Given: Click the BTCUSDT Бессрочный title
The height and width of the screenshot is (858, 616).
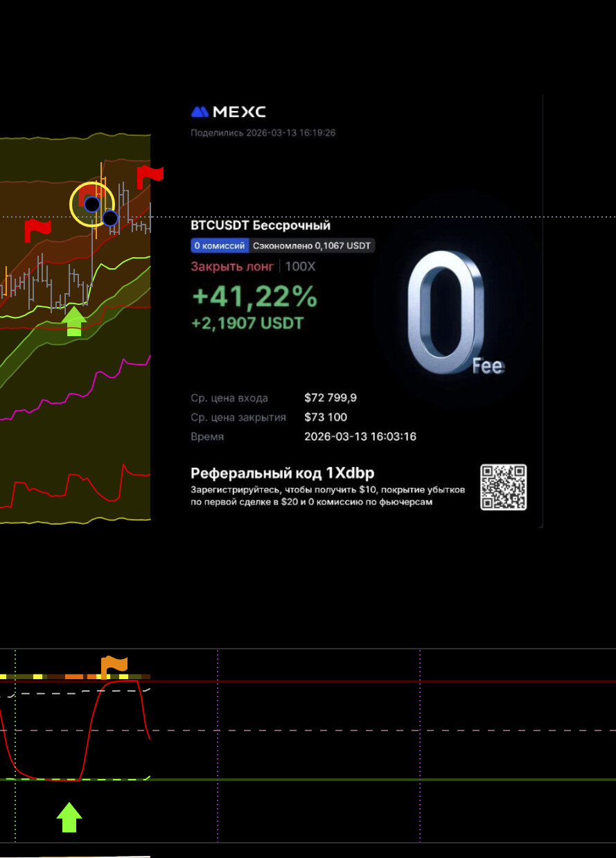Looking at the screenshot, I should [x=261, y=225].
